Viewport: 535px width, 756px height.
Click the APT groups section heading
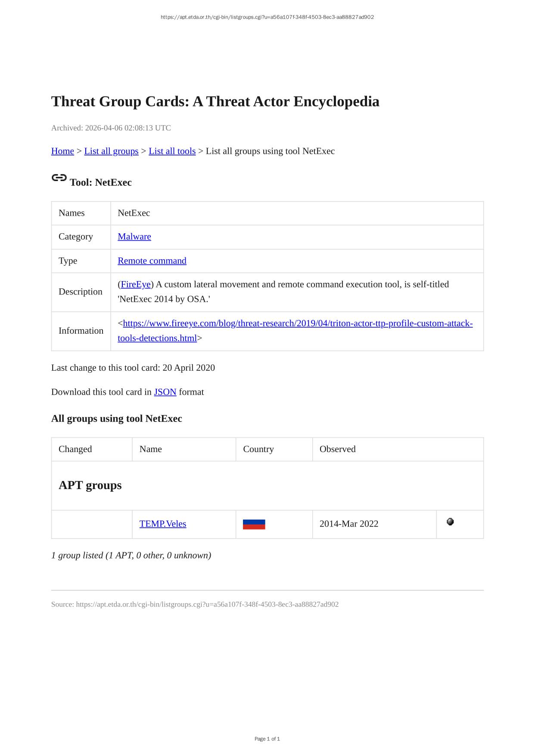coord(90,485)
